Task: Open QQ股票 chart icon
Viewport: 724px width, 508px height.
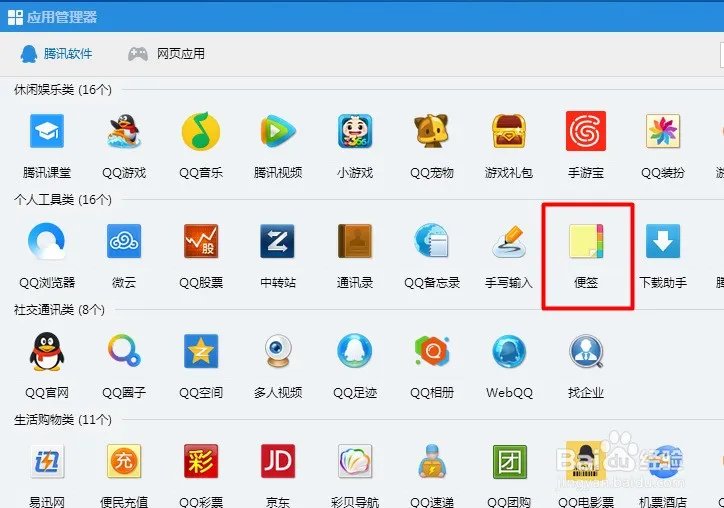Action: 201,241
